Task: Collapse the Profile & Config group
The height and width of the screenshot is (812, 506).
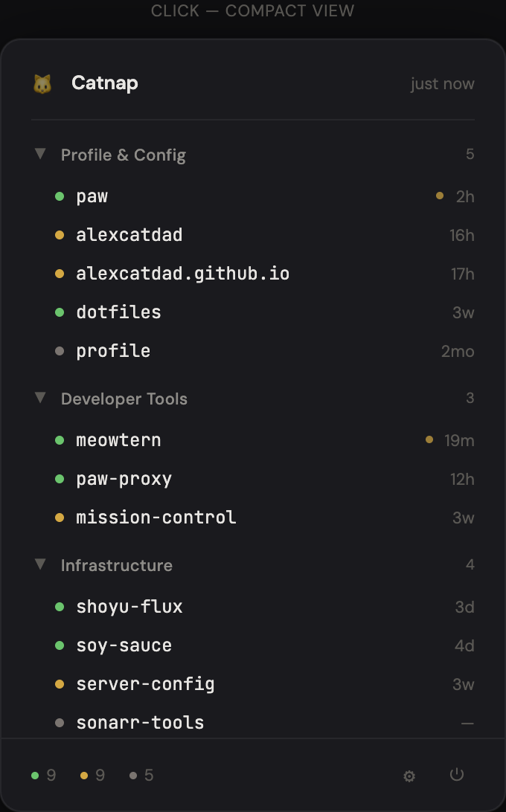Action: click(40, 154)
